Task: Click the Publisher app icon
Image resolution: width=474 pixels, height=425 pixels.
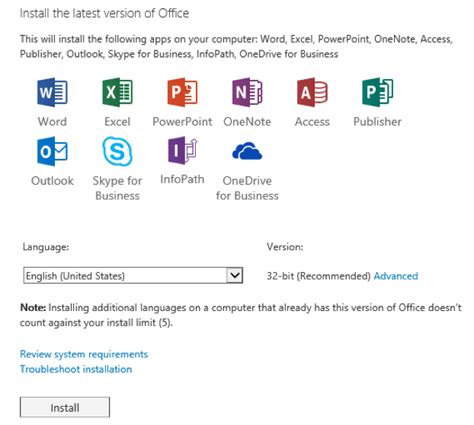Action: [377, 92]
